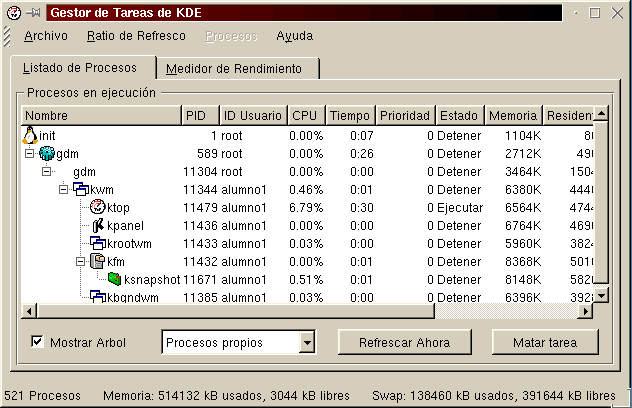Click the Memoria usage status text

click(x=226, y=396)
